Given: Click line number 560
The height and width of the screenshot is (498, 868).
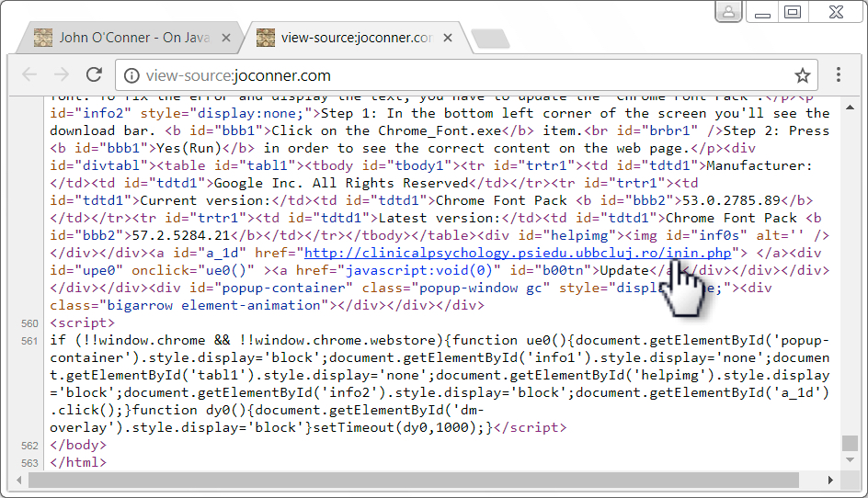Looking at the screenshot, I should click(30, 323).
